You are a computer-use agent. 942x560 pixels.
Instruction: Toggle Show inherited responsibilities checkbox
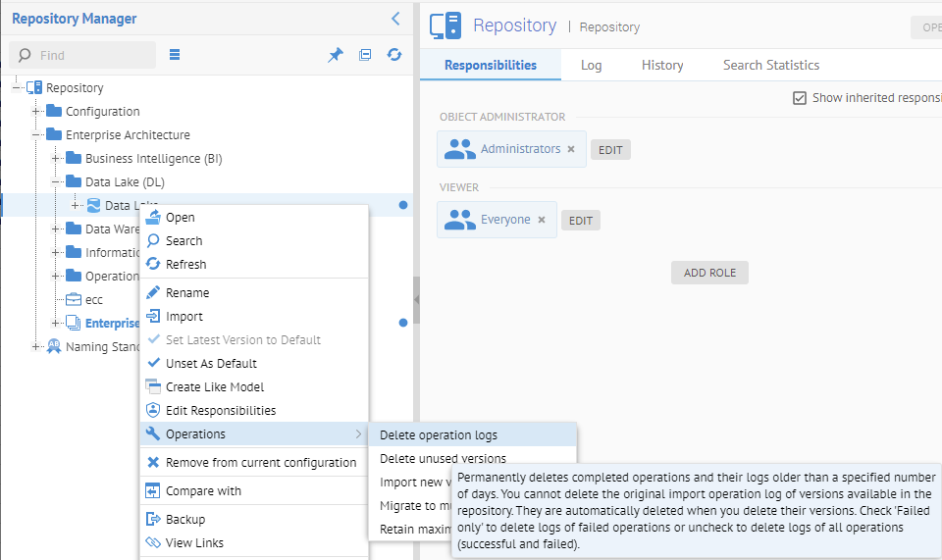[800, 98]
